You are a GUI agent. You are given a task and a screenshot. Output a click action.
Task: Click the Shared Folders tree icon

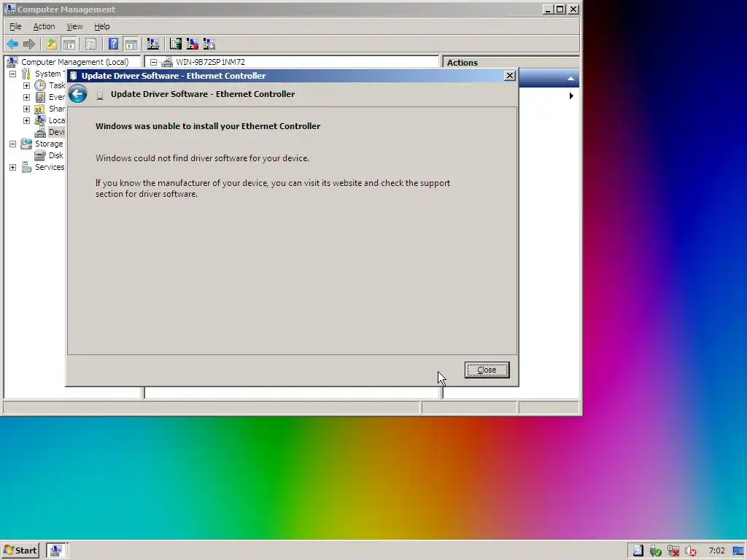coord(40,109)
